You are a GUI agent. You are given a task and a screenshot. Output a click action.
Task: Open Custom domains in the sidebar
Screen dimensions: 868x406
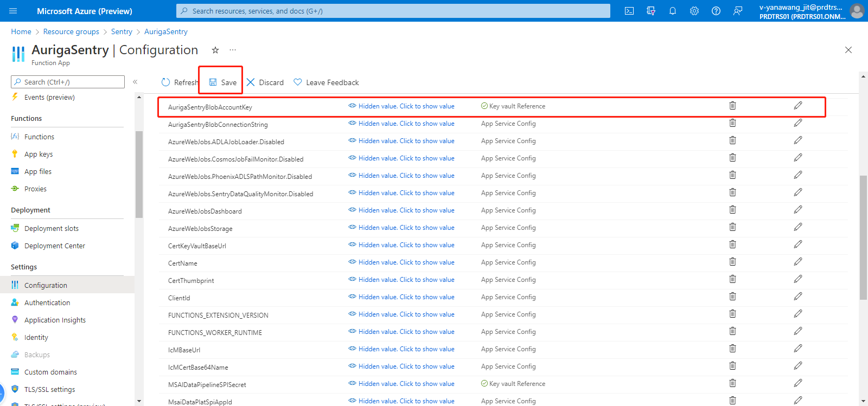click(50, 372)
